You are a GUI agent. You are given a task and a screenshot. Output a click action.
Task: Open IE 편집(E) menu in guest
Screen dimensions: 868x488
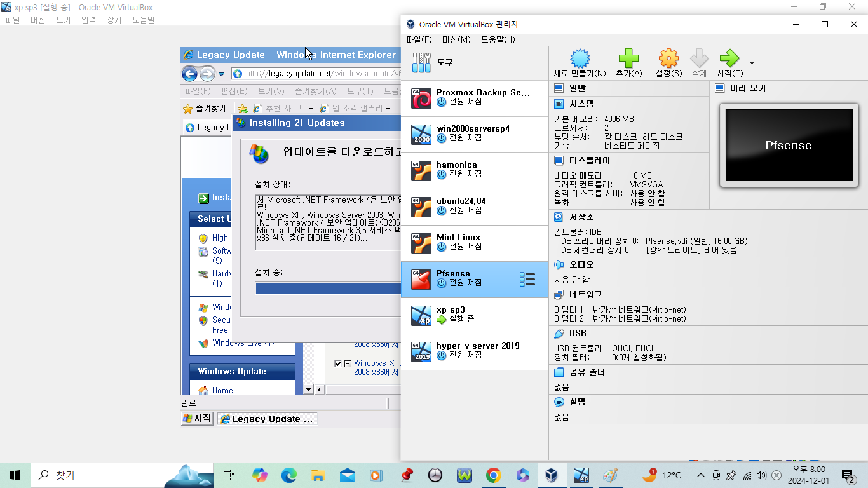pyautogui.click(x=234, y=91)
